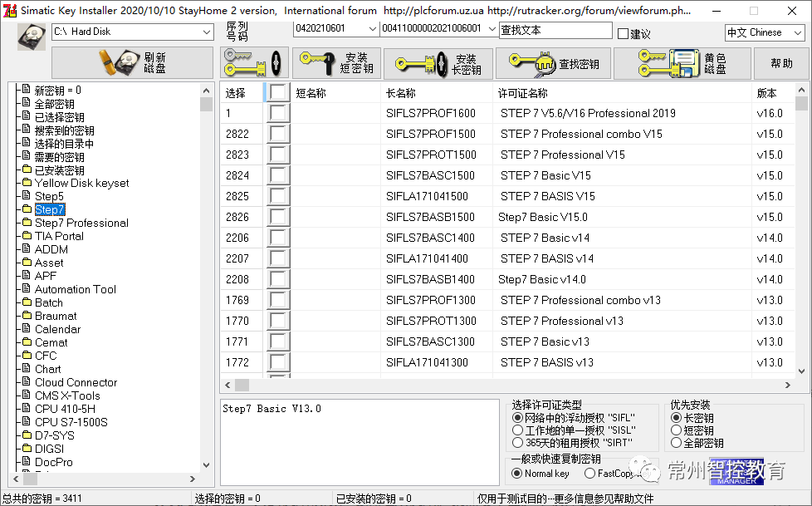Screen dimensions: 812x506
Task: Toggle the 建议 checkbox
Action: [x=624, y=34]
